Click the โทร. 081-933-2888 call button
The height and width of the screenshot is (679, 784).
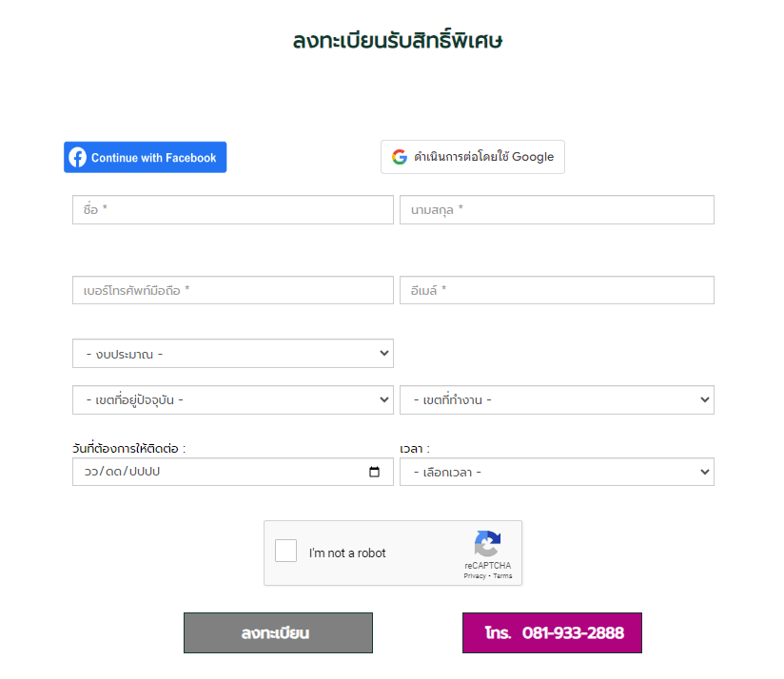tap(552, 633)
